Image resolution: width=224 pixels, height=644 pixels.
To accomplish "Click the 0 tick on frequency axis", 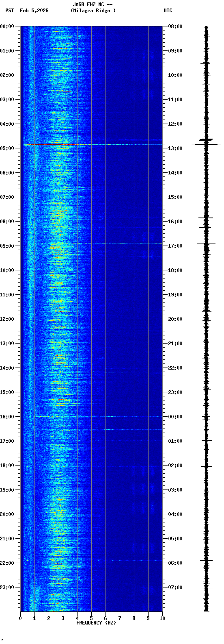I will (x=20, y=618).
